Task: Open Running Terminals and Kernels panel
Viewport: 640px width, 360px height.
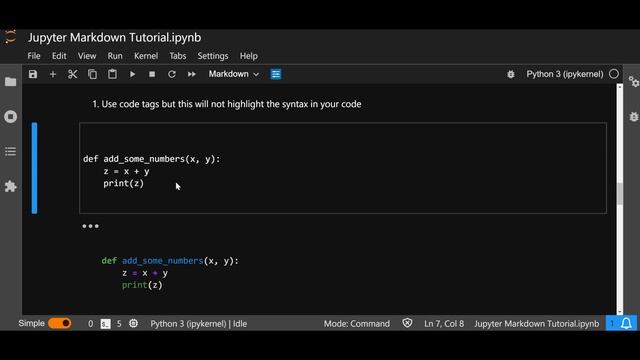Action: click(x=11, y=117)
